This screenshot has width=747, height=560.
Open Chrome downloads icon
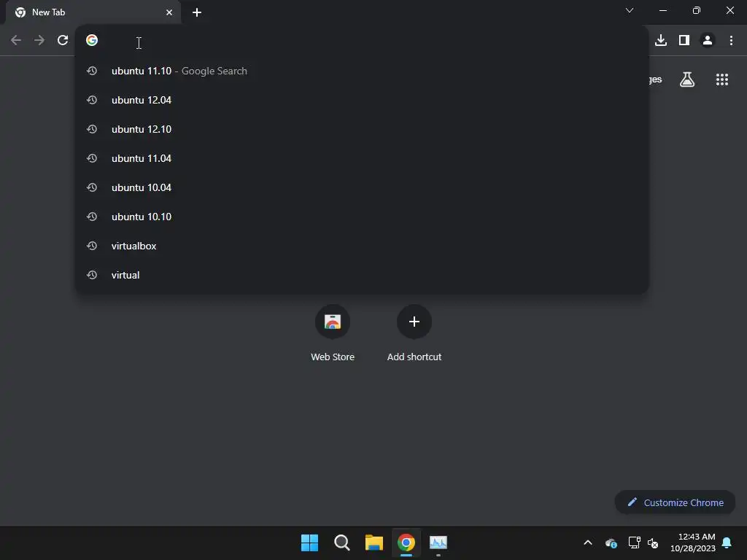pyautogui.click(x=661, y=41)
